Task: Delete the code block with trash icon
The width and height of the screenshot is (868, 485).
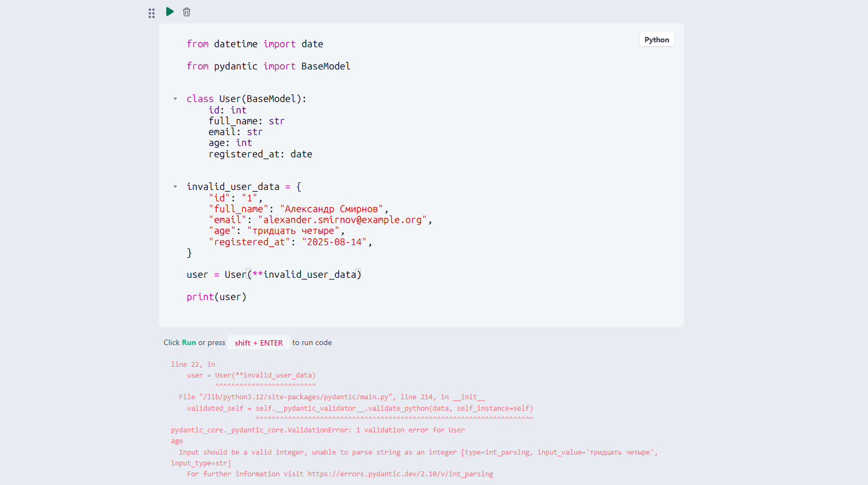Action: pyautogui.click(x=187, y=12)
